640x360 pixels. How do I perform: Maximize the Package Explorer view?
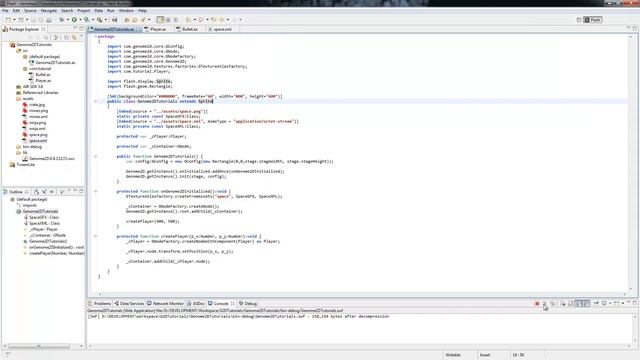[81, 29]
